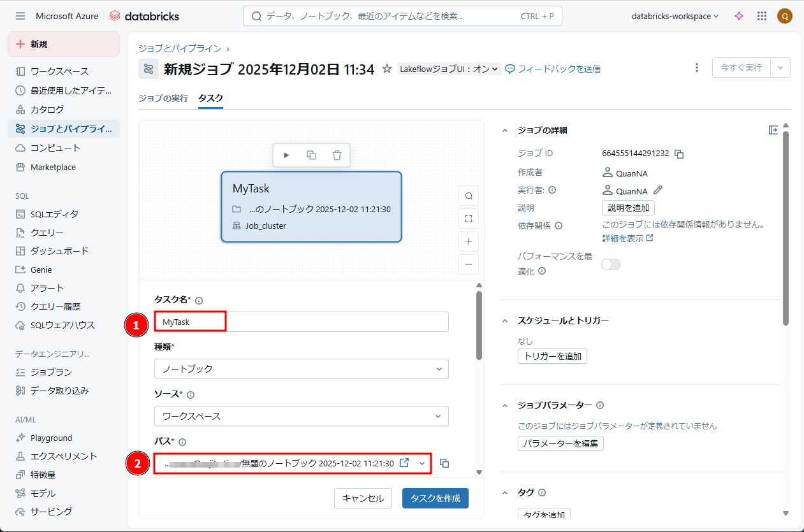Click the zoom-in plus button on canvas
This screenshot has width=804, height=532.
point(469,241)
